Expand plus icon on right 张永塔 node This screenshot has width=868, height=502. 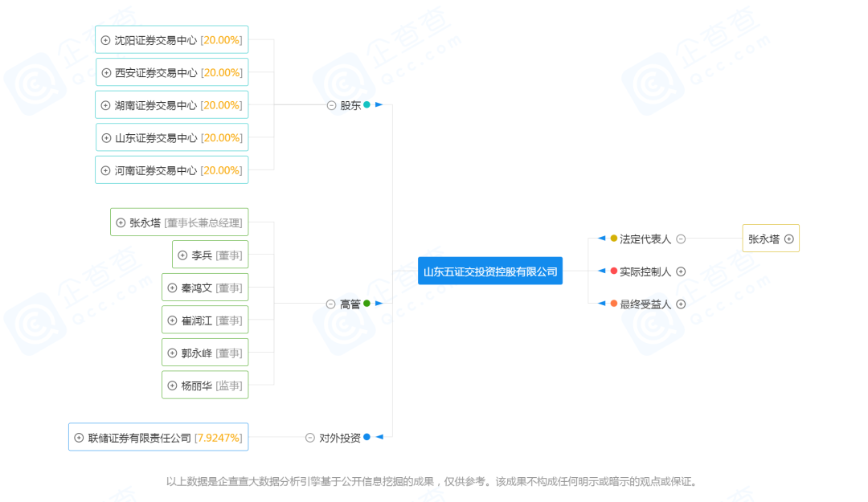click(x=789, y=239)
